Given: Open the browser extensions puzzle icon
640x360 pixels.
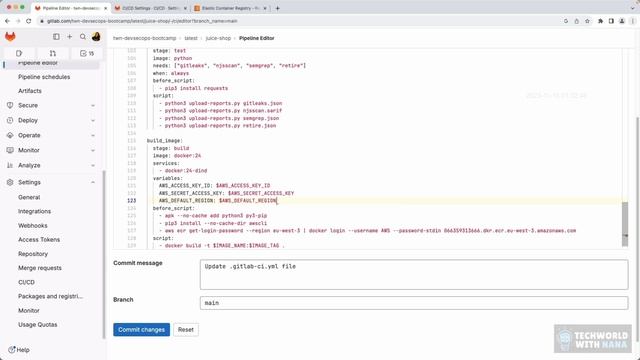Looking at the screenshot, I should (x=600, y=21).
